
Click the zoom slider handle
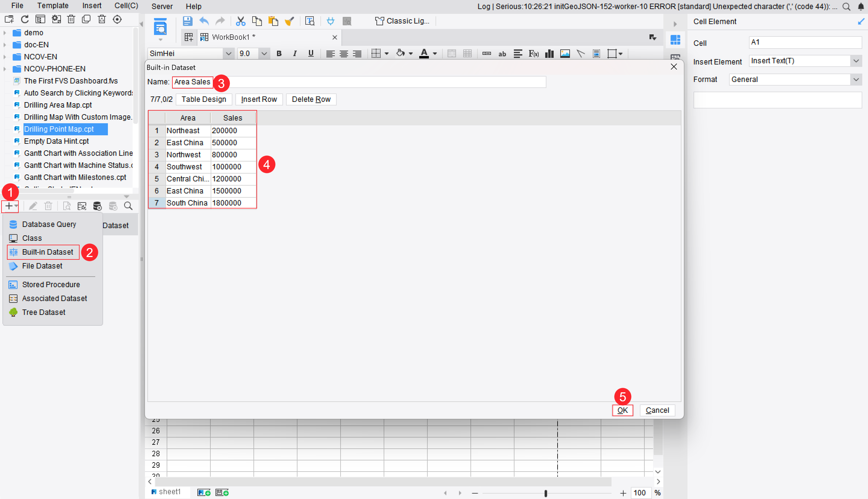pyautogui.click(x=546, y=493)
